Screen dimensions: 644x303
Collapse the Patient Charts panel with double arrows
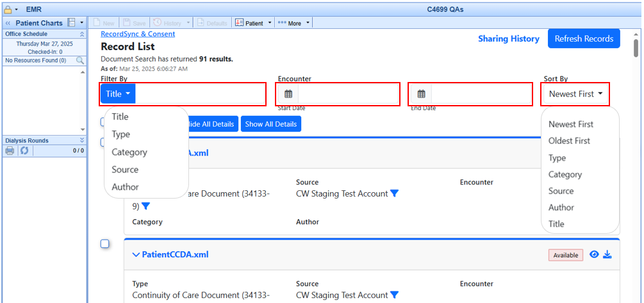(x=8, y=23)
